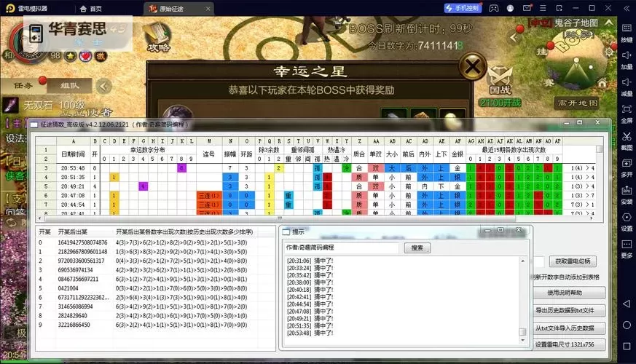Open the user account avatar icon

coord(510,8)
